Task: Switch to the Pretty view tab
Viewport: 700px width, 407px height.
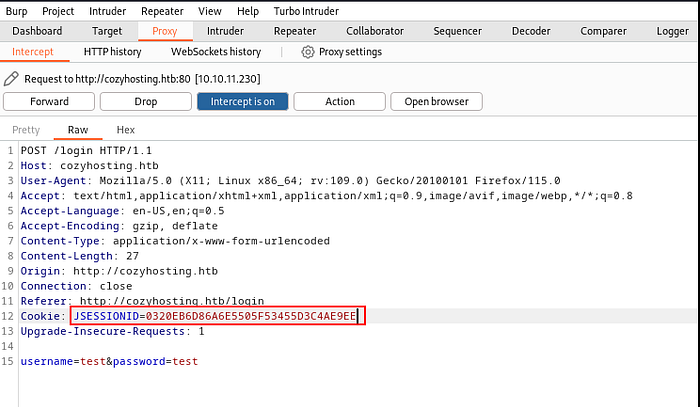Action: tap(26, 130)
